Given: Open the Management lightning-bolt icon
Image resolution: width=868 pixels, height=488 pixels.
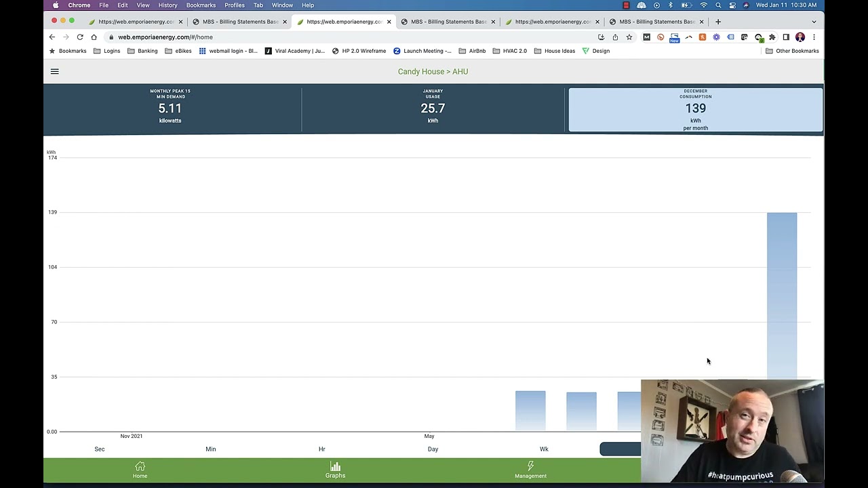Looking at the screenshot, I should point(530,466).
